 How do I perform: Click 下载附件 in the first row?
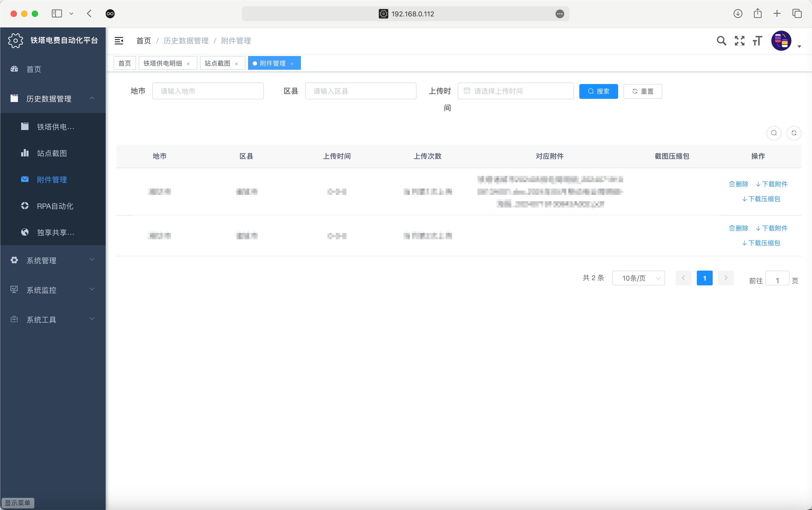click(772, 184)
